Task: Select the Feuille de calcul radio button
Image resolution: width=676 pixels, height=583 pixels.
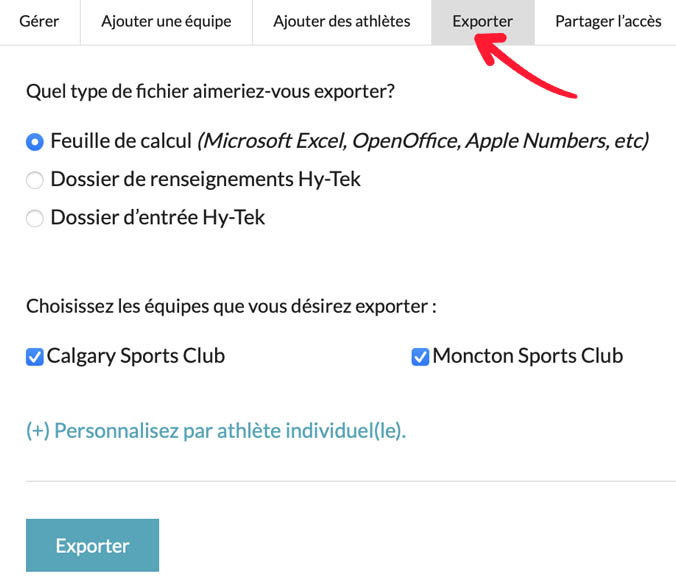Action: coord(35,142)
